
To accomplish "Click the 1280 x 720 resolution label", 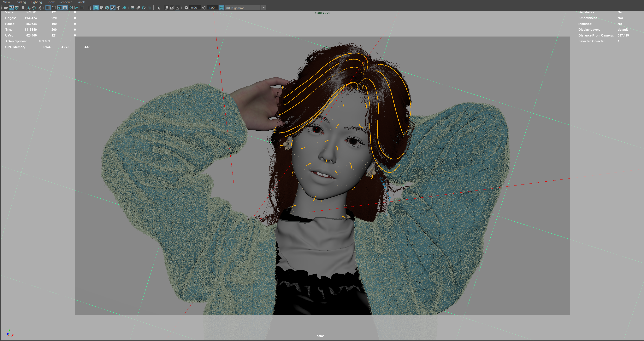I will click(x=322, y=13).
